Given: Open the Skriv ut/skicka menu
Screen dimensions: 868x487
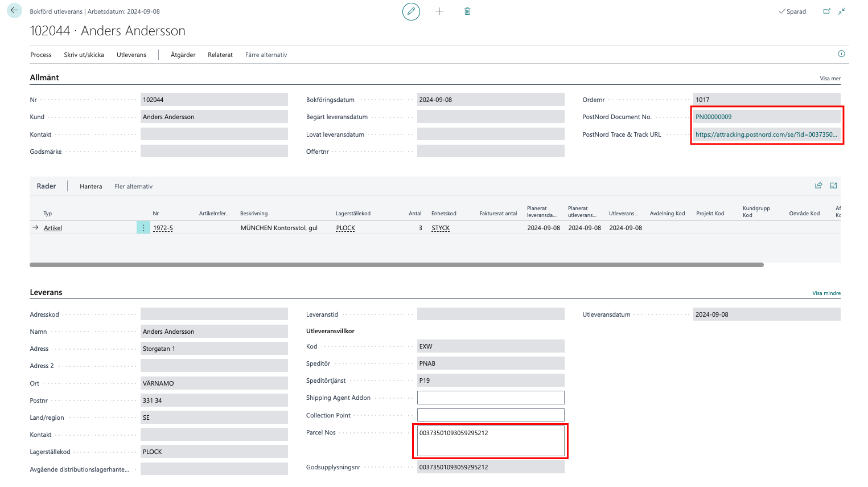Looking at the screenshot, I should click(84, 55).
